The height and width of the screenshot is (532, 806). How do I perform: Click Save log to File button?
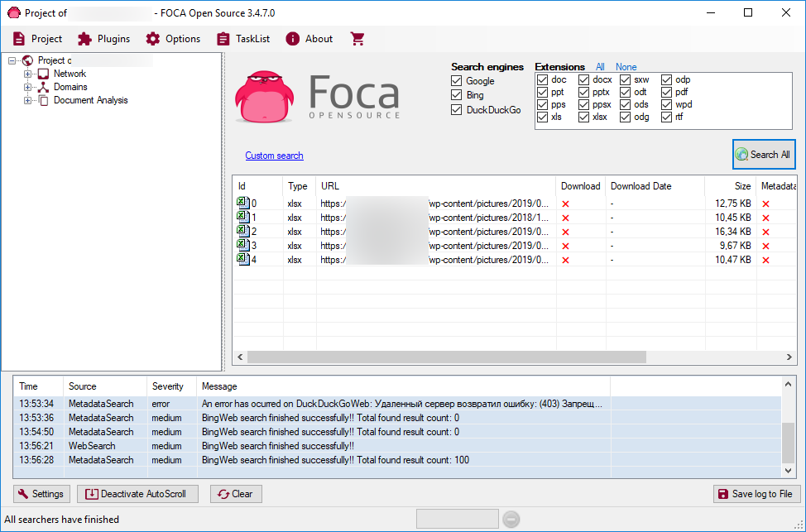tap(756, 494)
